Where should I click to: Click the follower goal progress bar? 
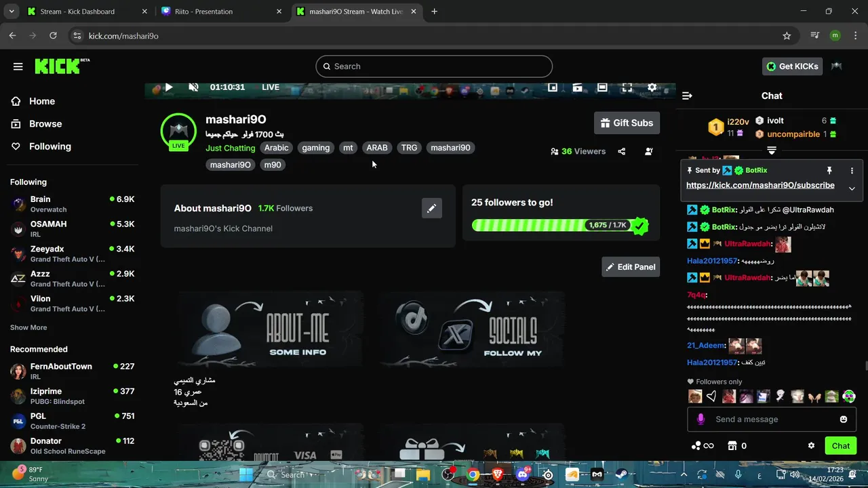[560, 225]
